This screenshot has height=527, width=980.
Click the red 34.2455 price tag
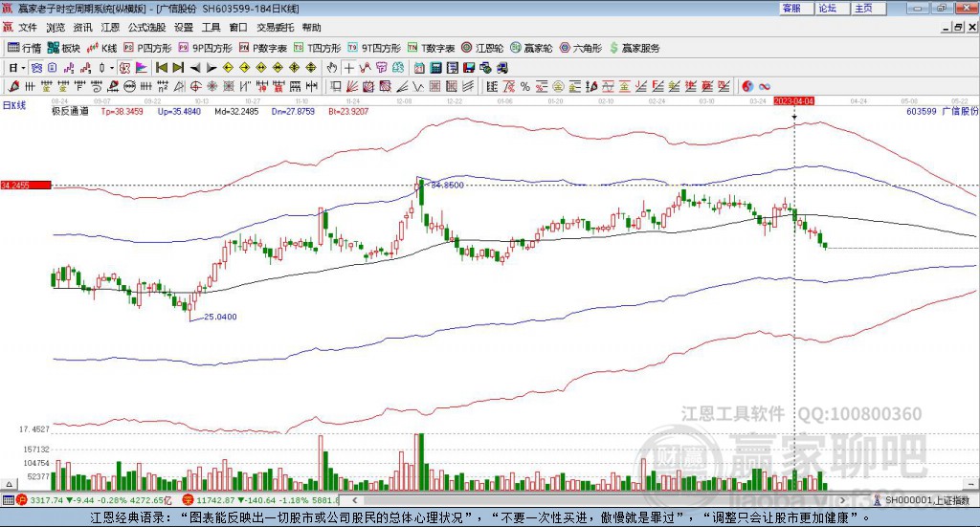tap(26, 185)
